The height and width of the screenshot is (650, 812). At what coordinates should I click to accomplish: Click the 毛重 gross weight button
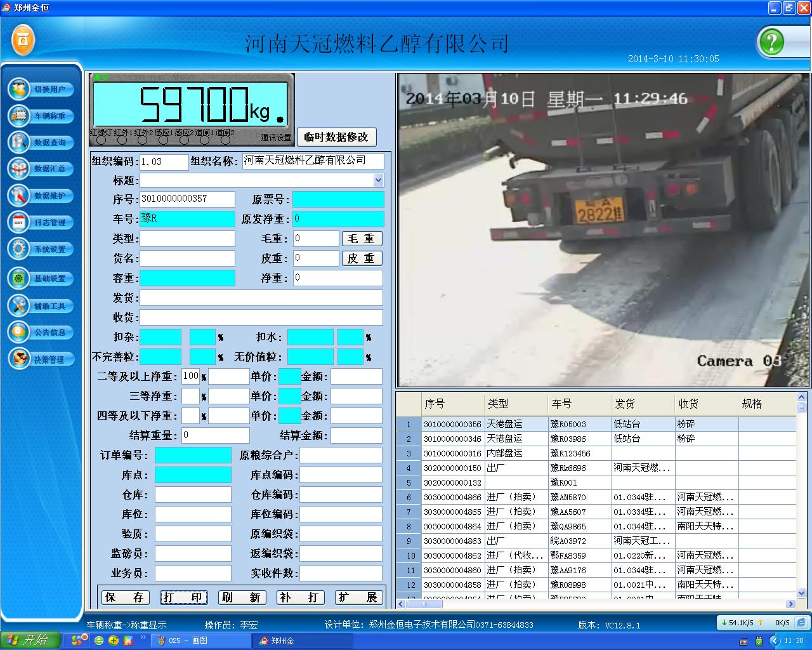click(x=362, y=239)
